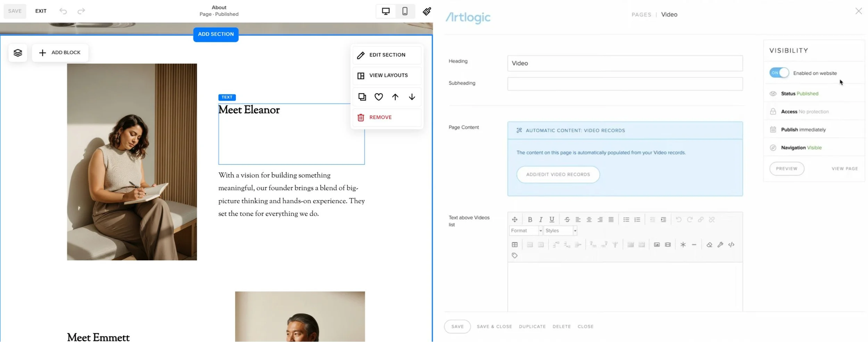This screenshot has height=342, width=868.
Task: Toggle italic in rich text toolbar
Action: (x=541, y=219)
